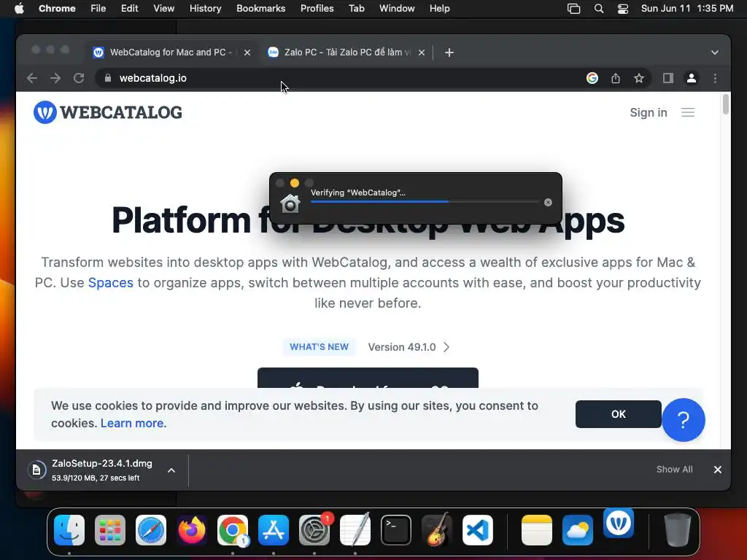Click the Google account icon in the address bar
Screen dimensions: 747x560
tap(592, 78)
